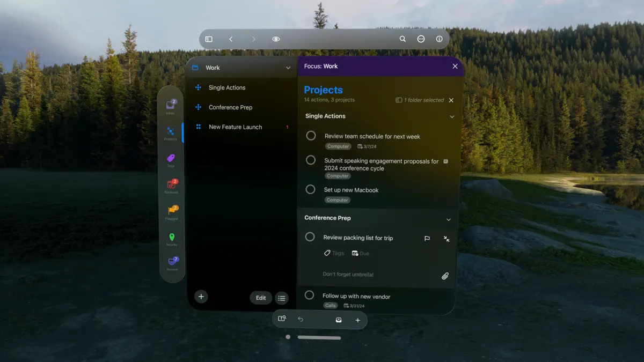Open the Tags view in the sidebar
Screen dimensions: 644x362
[x=171, y=159]
